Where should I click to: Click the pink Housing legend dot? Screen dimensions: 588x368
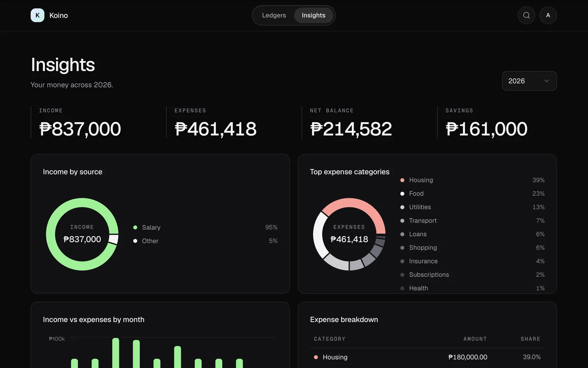tap(402, 180)
